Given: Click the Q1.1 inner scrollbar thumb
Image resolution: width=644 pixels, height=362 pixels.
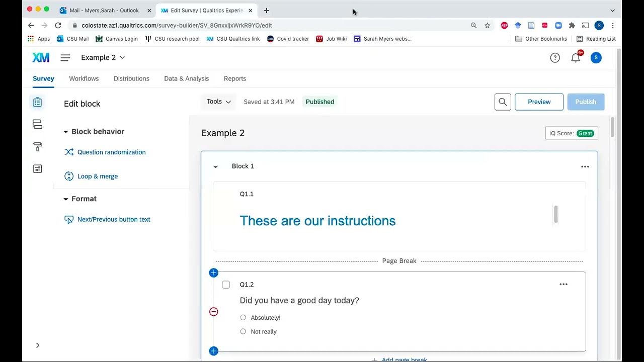Looking at the screenshot, I should 555,214.
